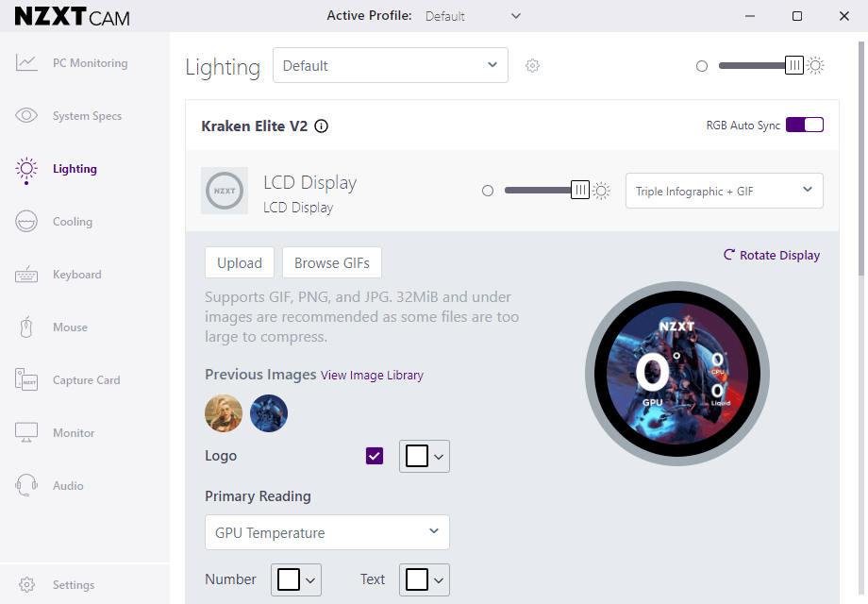This screenshot has height=604, width=868.
Task: Click the vertical scrollbar on the right
Action: point(861,159)
